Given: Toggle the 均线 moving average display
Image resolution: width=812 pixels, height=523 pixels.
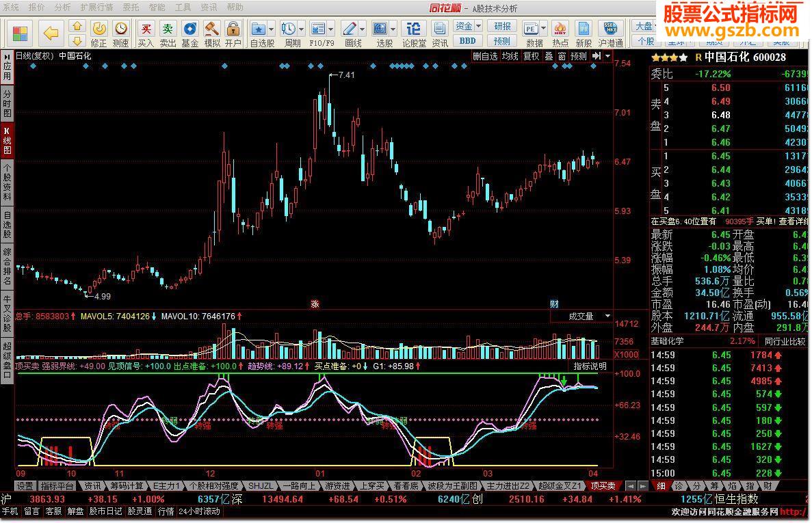Looking at the screenshot, I should (x=510, y=56).
